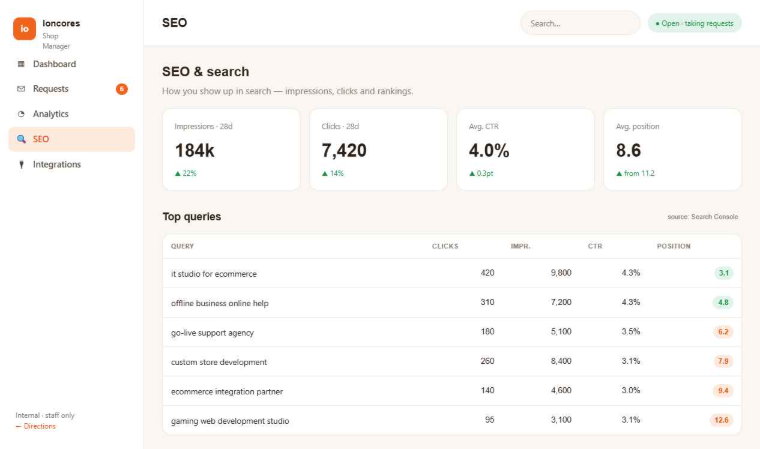This screenshot has height=449, width=760.
Task: Click impressions value 9,800
Action: [x=561, y=273]
